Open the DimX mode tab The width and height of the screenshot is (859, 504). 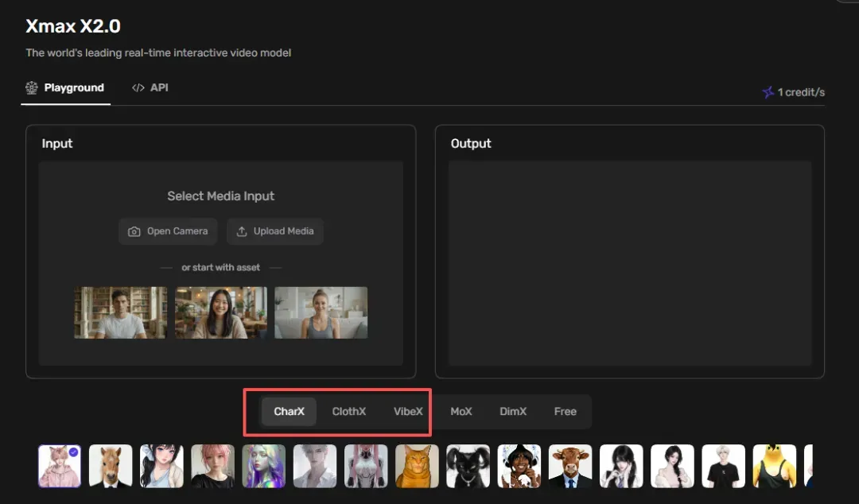(x=513, y=412)
